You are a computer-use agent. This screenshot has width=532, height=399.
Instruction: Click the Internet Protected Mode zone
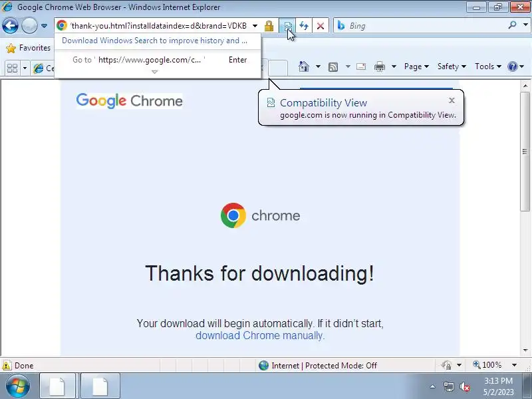[x=318, y=365]
